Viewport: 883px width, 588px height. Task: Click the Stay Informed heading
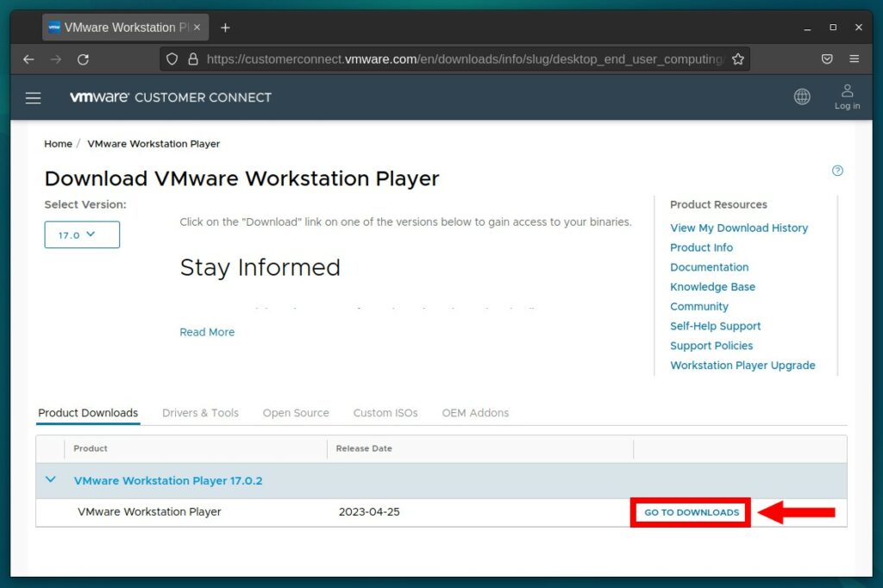pyautogui.click(x=260, y=267)
